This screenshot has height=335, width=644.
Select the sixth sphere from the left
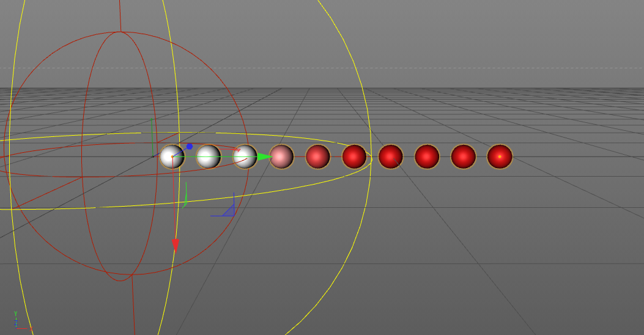[x=355, y=156]
